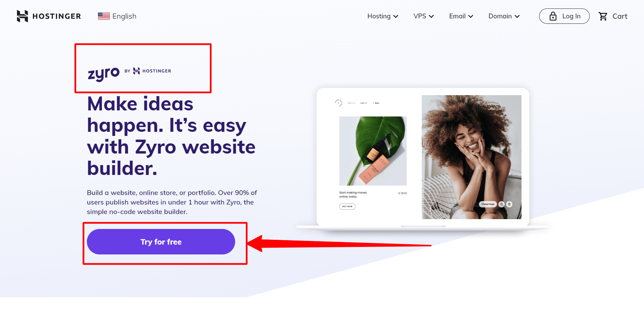Click the trash icon on the woman photo
Screen dimensions: 644x320
point(509,204)
